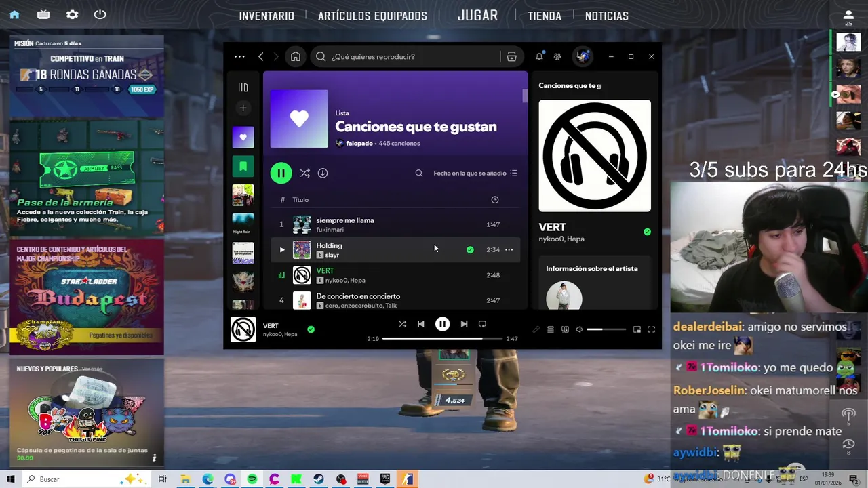
Task: Open slayr artist link
Action: click(332, 255)
